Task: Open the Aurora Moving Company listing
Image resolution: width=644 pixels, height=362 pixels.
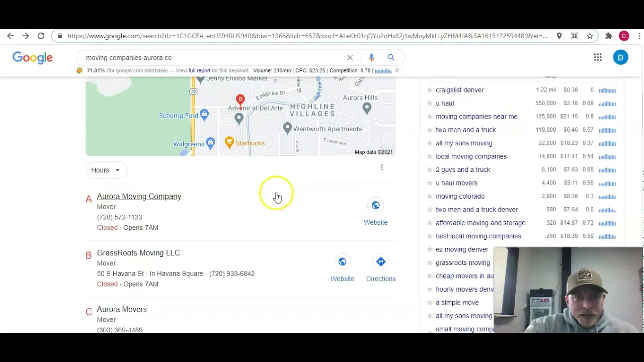Action: click(x=139, y=197)
